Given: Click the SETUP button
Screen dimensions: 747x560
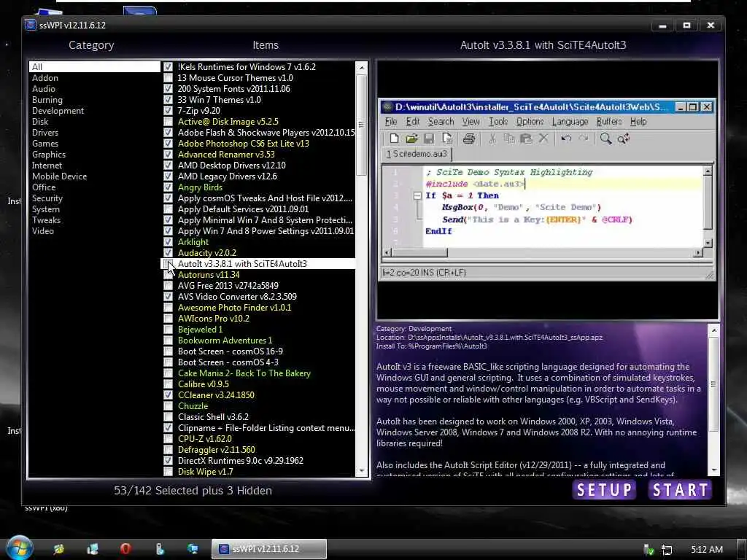Looking at the screenshot, I should click(x=604, y=489).
